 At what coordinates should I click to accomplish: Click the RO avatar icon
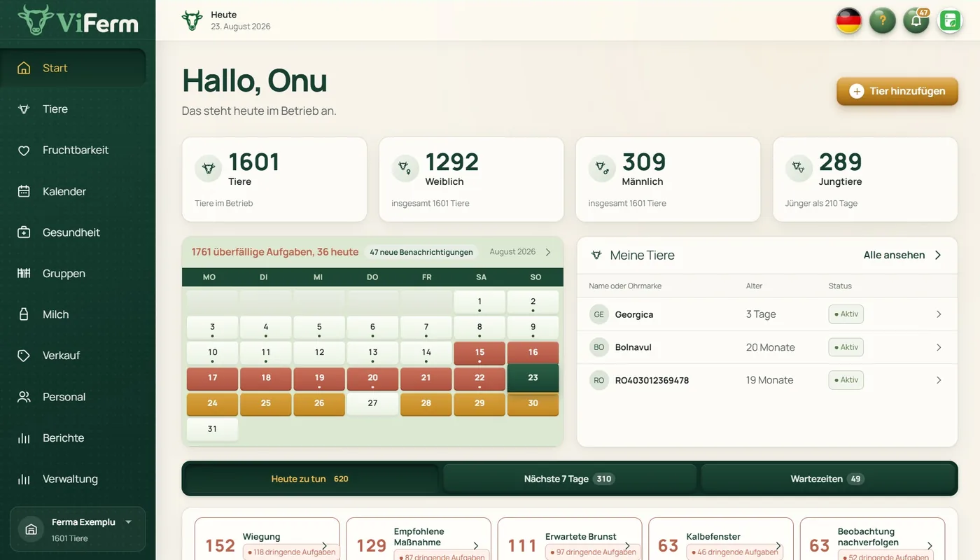pos(599,380)
